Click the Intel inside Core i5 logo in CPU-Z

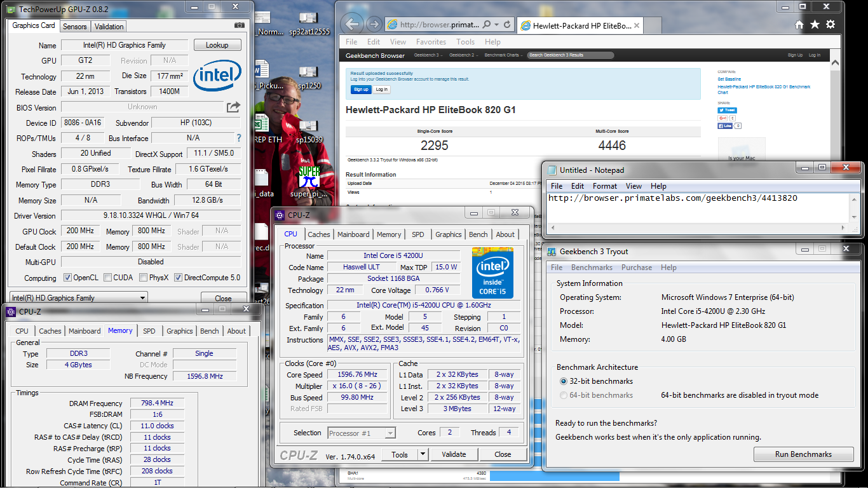tap(492, 273)
